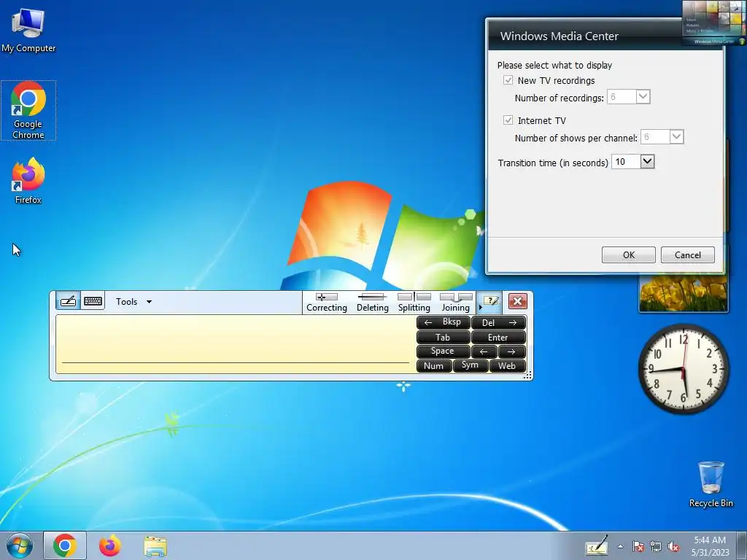Click the Windows Media Center gadget thumbnail

click(713, 23)
